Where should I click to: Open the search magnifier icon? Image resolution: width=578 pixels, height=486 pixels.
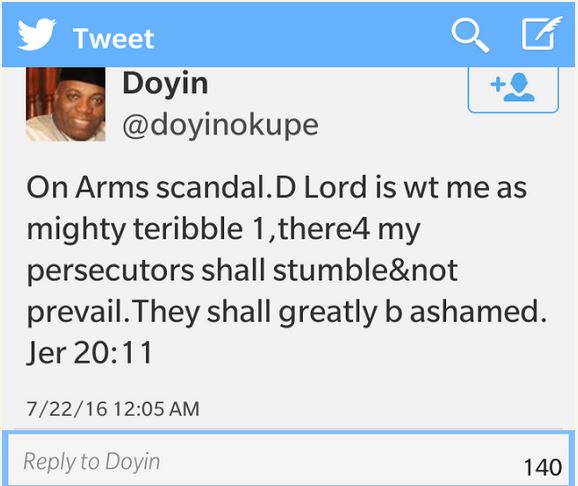[x=470, y=35]
